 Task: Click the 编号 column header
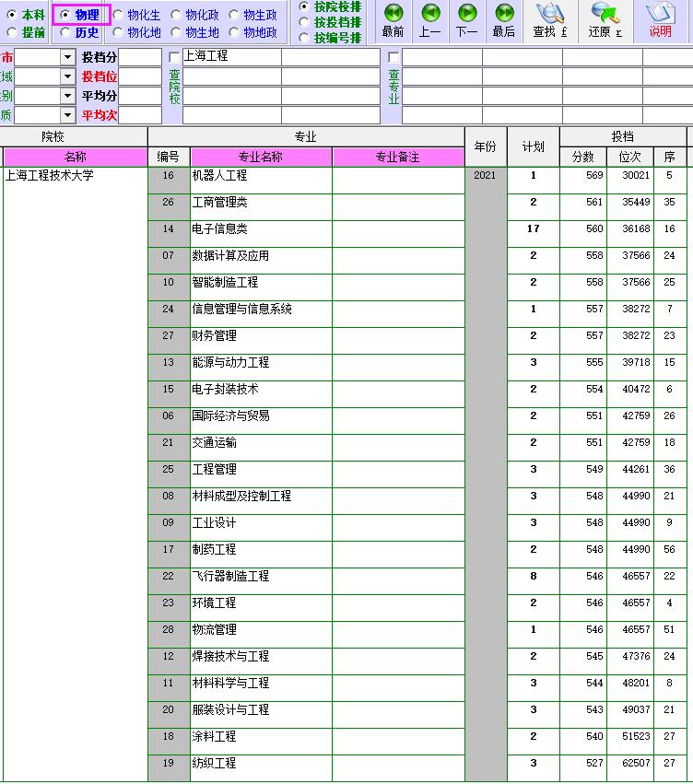coord(168,157)
